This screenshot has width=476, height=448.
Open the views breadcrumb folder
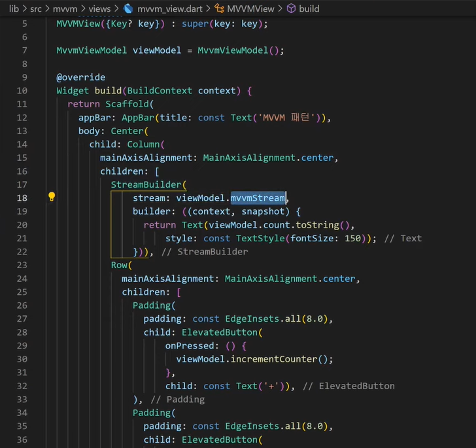point(99,9)
